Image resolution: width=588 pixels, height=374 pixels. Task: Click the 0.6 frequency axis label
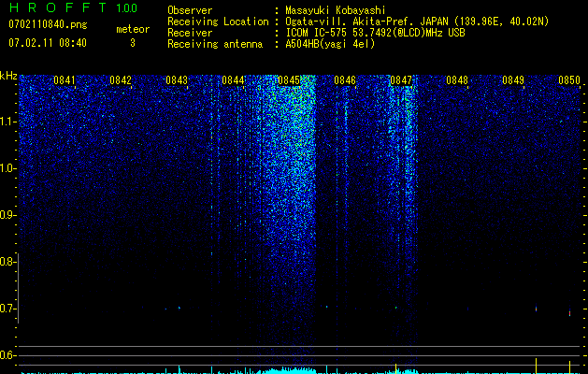pos(7,355)
